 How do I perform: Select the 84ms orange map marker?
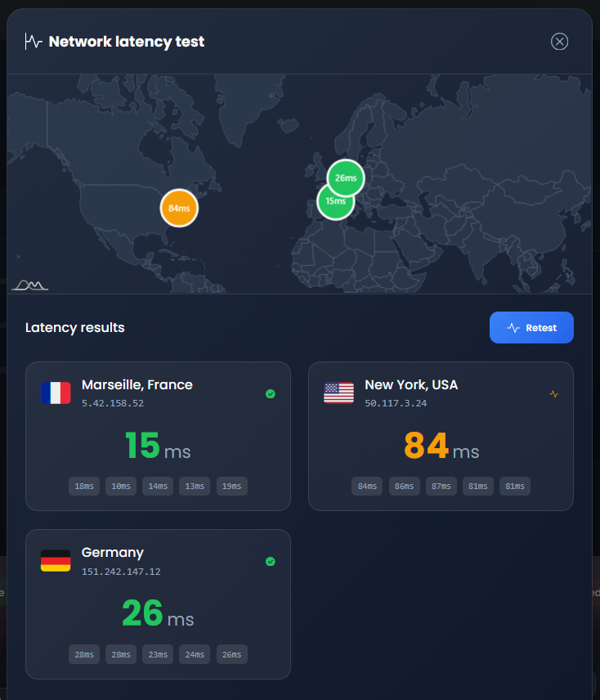179,208
